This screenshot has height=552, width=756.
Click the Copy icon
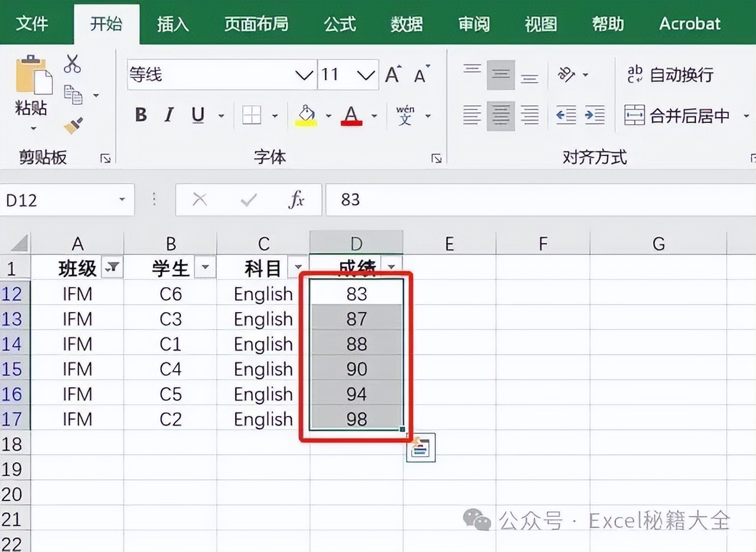[x=73, y=95]
